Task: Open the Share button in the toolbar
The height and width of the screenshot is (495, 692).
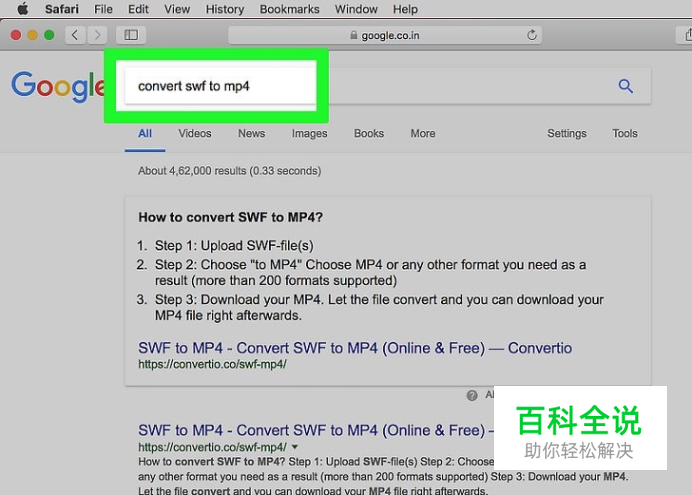Action: 687,35
